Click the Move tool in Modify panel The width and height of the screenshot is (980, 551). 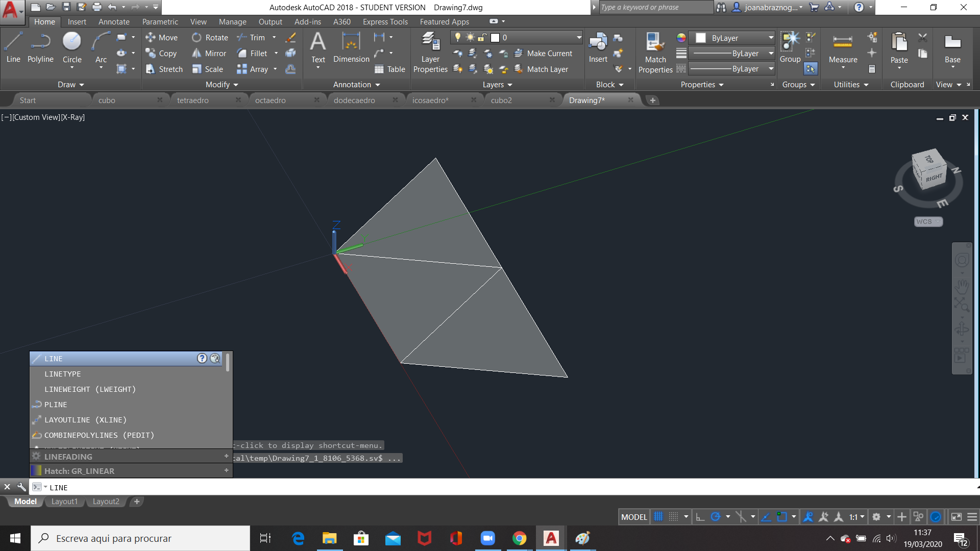pos(161,38)
